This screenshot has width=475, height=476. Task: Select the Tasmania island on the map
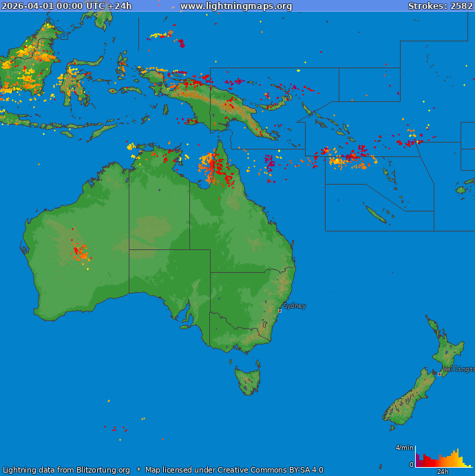click(247, 380)
